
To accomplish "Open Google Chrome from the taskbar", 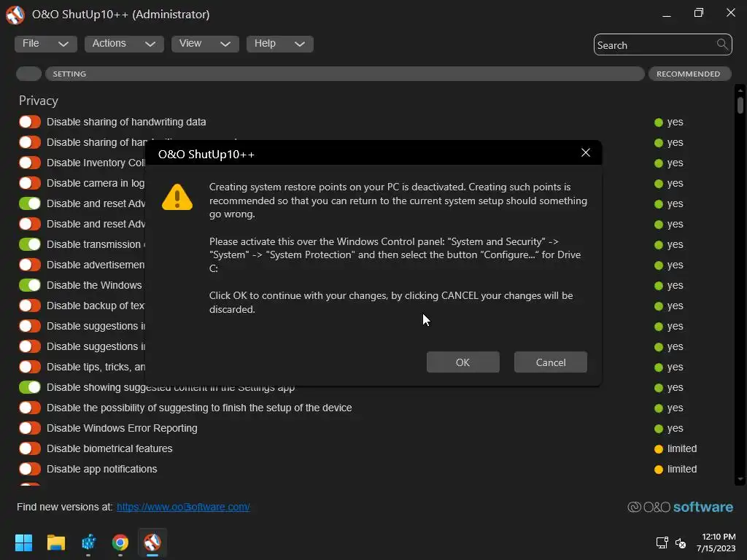I will tap(120, 542).
